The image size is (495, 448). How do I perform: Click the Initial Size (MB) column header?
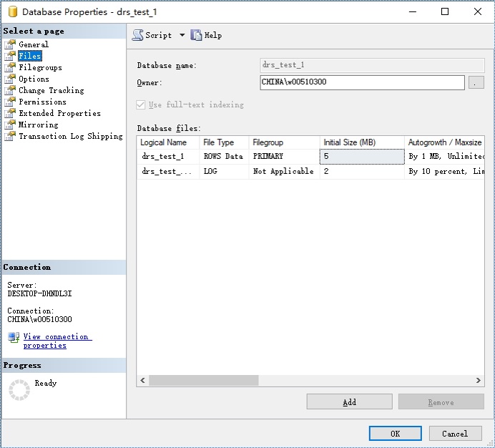tap(362, 142)
